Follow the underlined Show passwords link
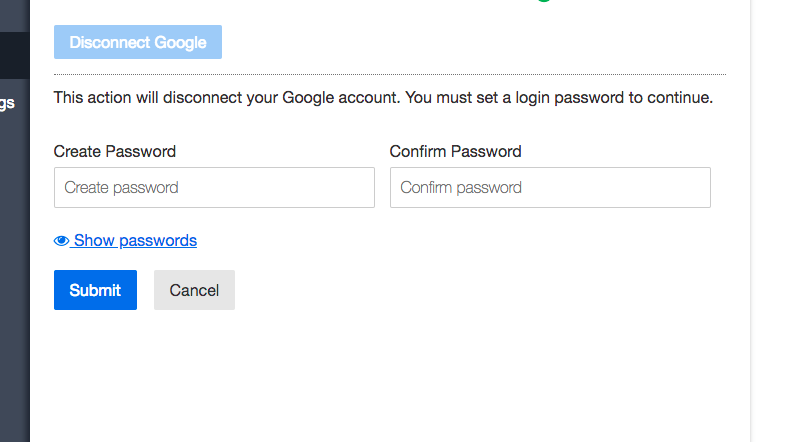This screenshot has height=442, width=792. click(135, 240)
